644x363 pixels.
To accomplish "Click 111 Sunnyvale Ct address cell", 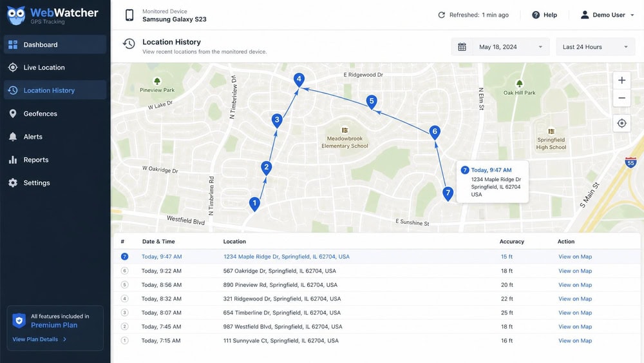I will (281, 341).
